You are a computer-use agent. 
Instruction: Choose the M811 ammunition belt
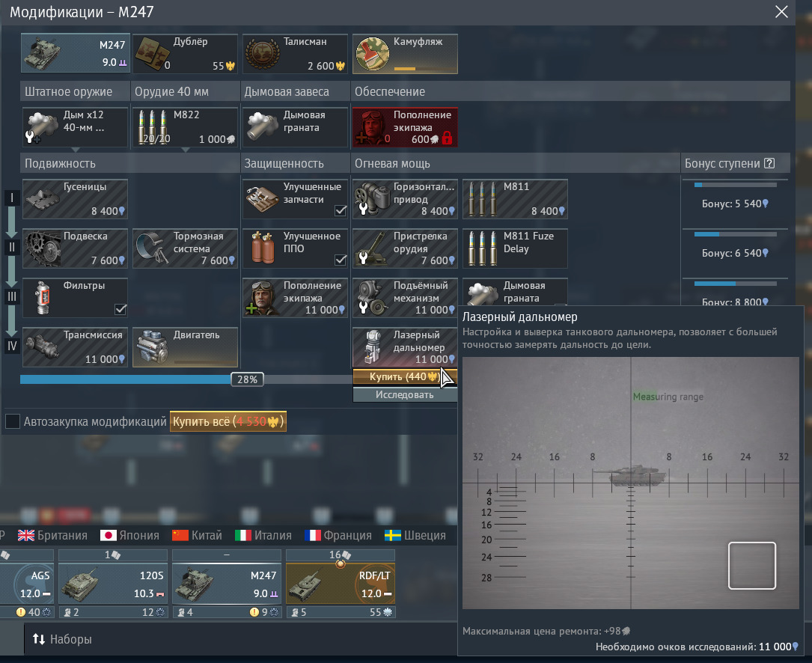(515, 199)
